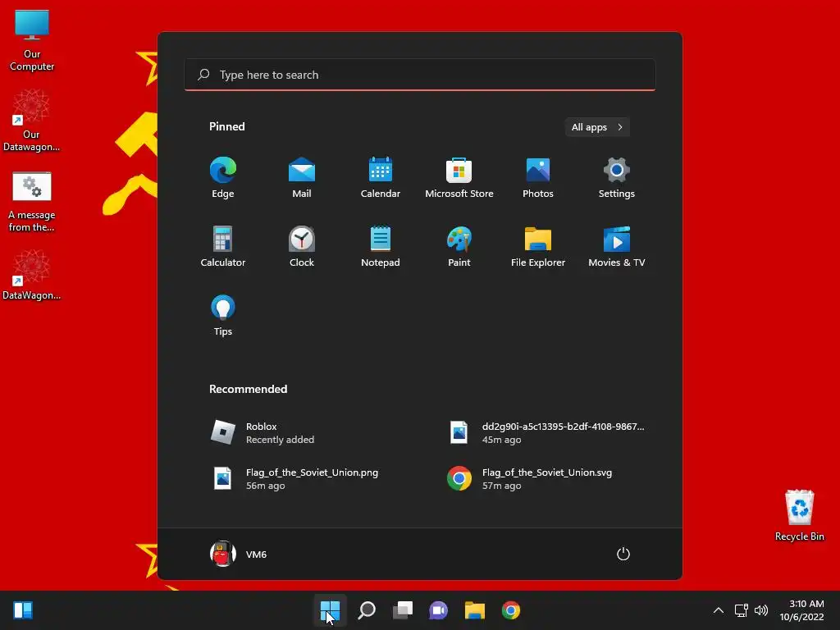
Task: Open taskbar Search magnifier
Action: click(367, 610)
